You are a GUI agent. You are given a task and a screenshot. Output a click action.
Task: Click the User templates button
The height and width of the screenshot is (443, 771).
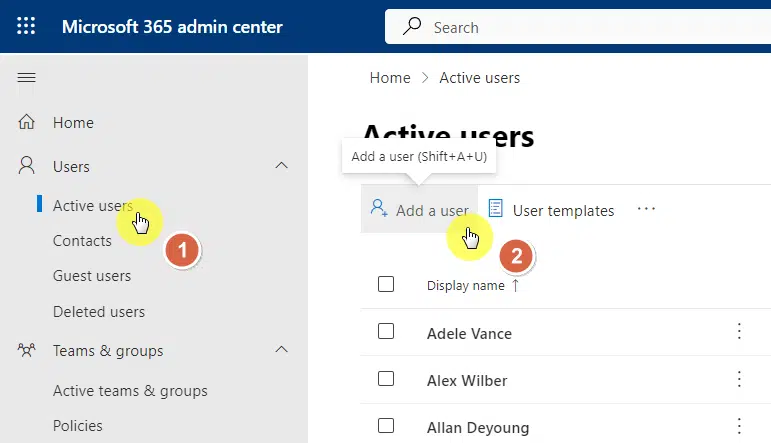(x=552, y=210)
